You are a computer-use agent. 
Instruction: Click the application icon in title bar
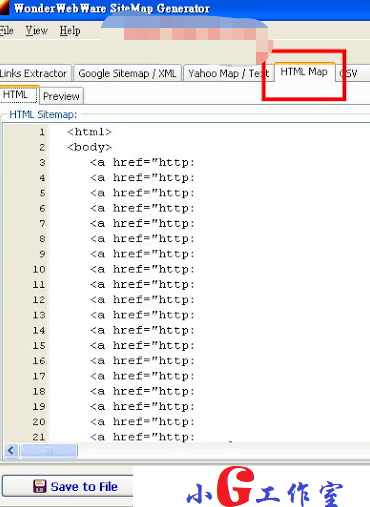[4, 7]
